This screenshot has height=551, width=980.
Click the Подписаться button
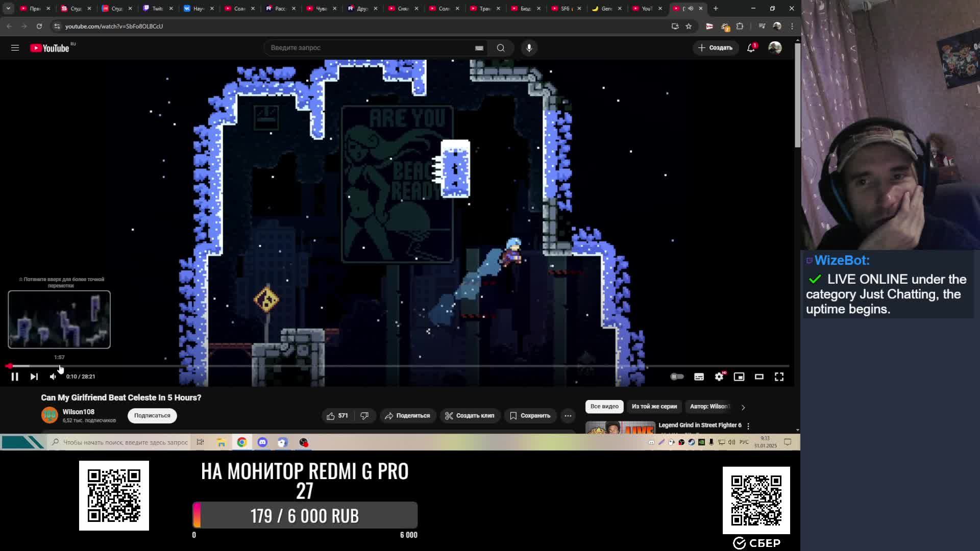click(x=152, y=416)
